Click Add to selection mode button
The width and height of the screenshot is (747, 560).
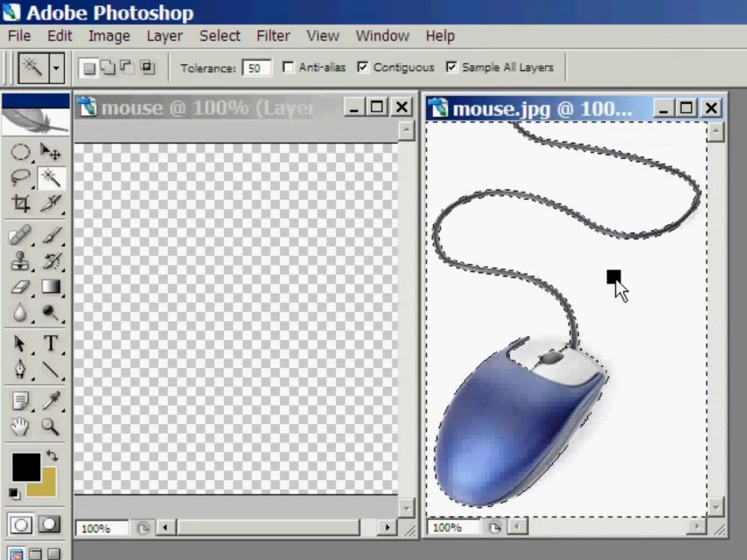tap(108, 68)
